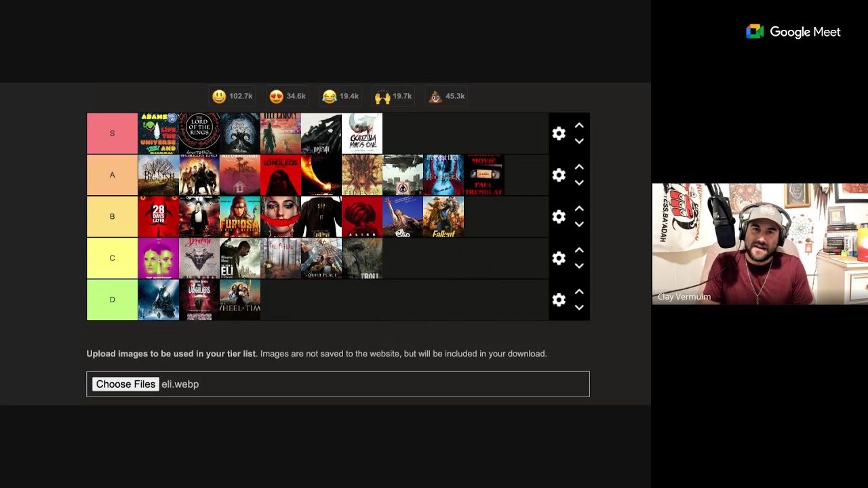Image resolution: width=868 pixels, height=488 pixels.
Task: Click Clay Vermulm's webcam video tile
Action: 760,244
